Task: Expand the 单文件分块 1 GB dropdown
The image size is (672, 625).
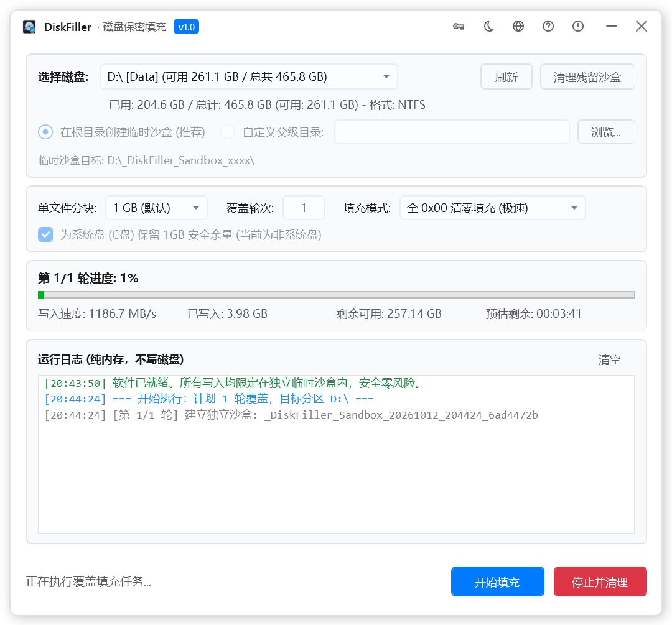Action: tap(156, 208)
